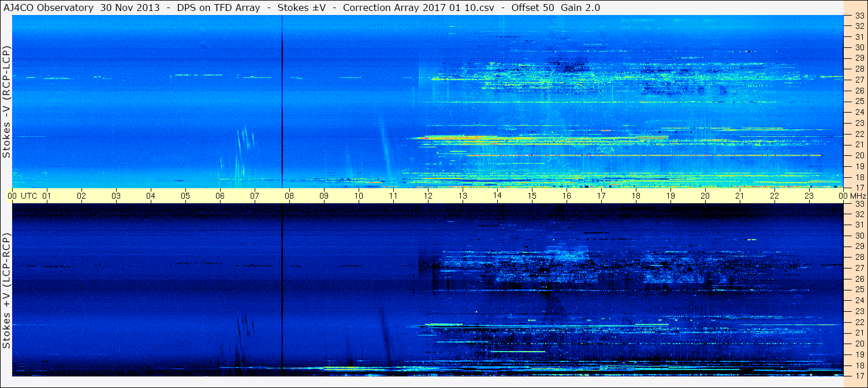
Task: Click the 29 MHz tick in the Stokes +V panel
Action: pyautogui.click(x=859, y=247)
